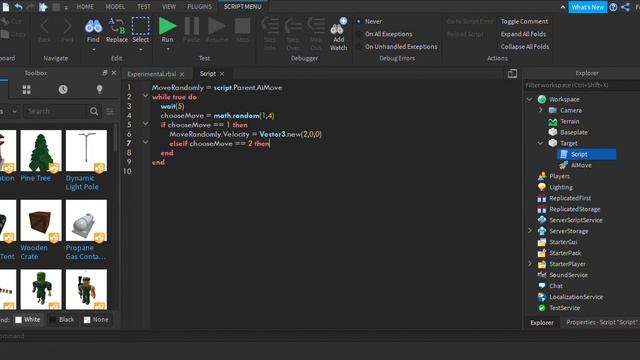This screenshot has width=640, height=360.
Task: Switch to Explorer bottom tab
Action: [x=542, y=322]
